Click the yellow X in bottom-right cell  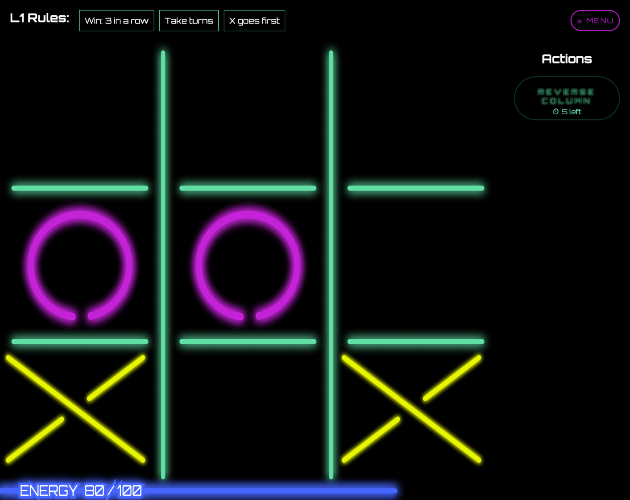pyautogui.click(x=411, y=408)
